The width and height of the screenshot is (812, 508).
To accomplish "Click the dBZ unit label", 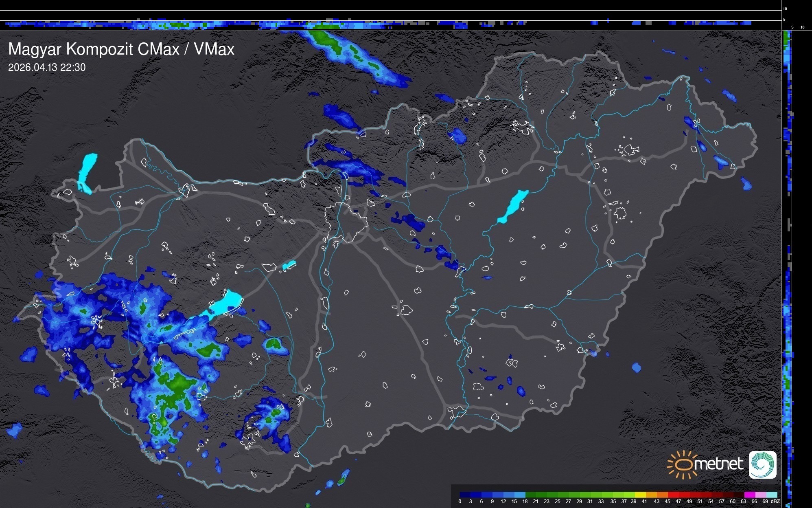I will [x=775, y=501].
